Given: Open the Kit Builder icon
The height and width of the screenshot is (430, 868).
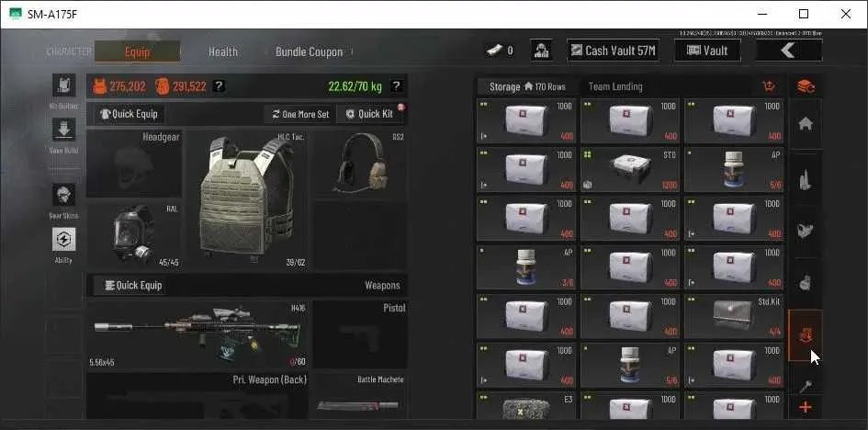Looking at the screenshot, I should 63,85.
